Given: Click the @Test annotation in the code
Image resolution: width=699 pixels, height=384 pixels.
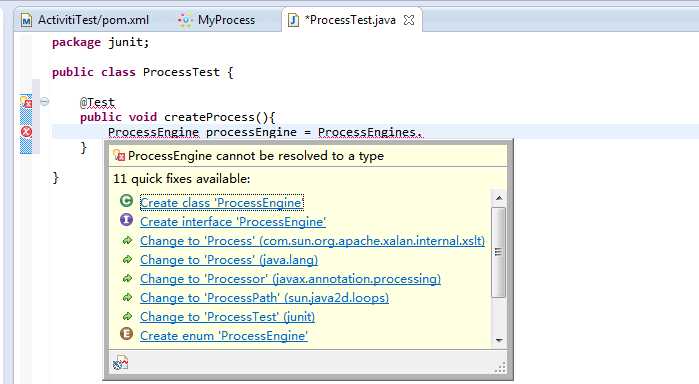Looking at the screenshot, I should tap(97, 103).
